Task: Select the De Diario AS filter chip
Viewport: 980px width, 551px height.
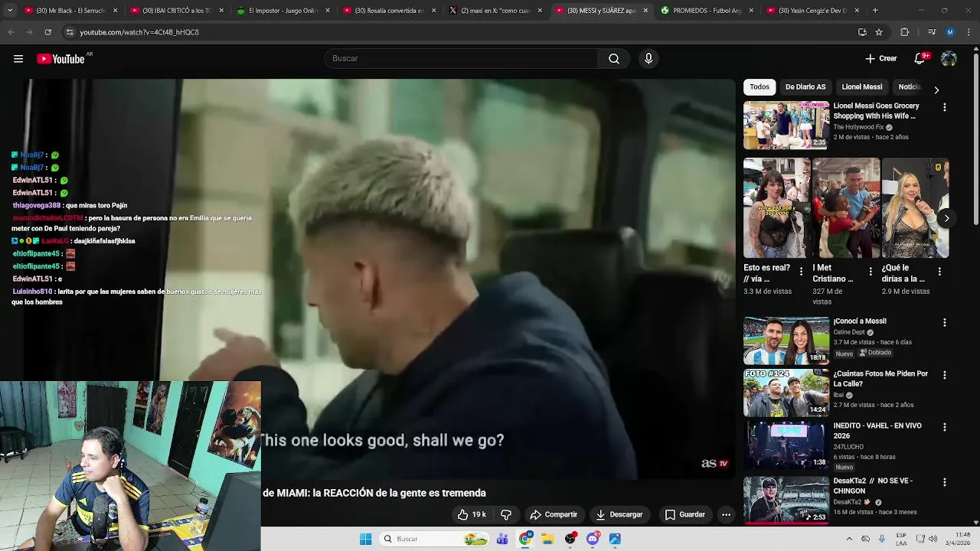Action: pyautogui.click(x=805, y=87)
